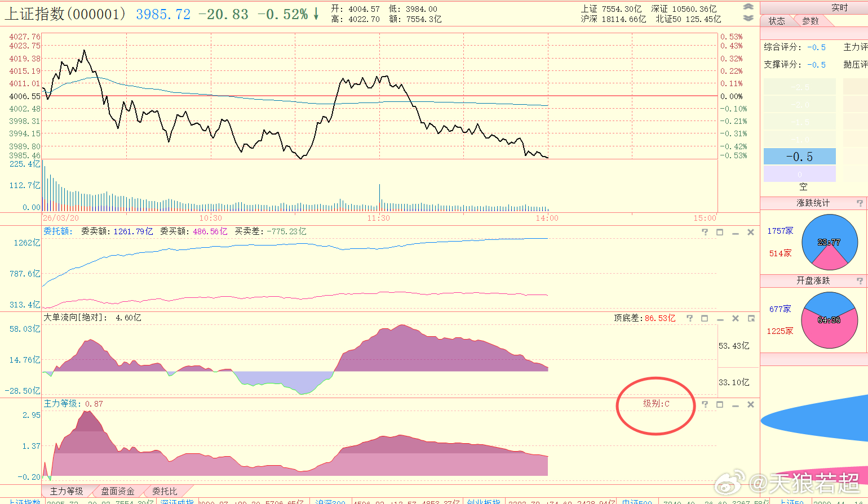The image size is (868, 504).
Task: Switch to the 状态 tab
Action: tap(777, 21)
